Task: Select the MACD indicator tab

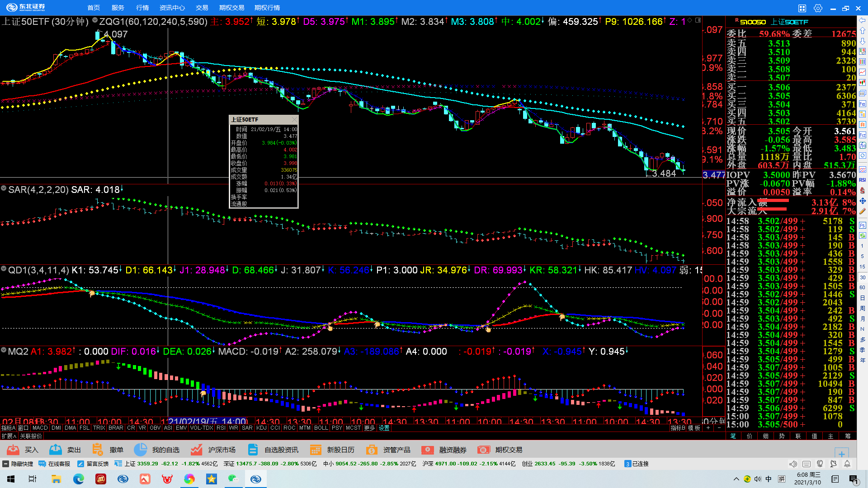Action: (x=40, y=428)
